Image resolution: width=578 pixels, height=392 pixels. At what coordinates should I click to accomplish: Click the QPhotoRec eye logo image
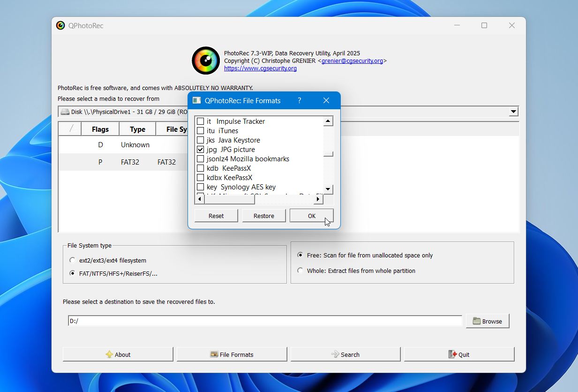point(206,60)
